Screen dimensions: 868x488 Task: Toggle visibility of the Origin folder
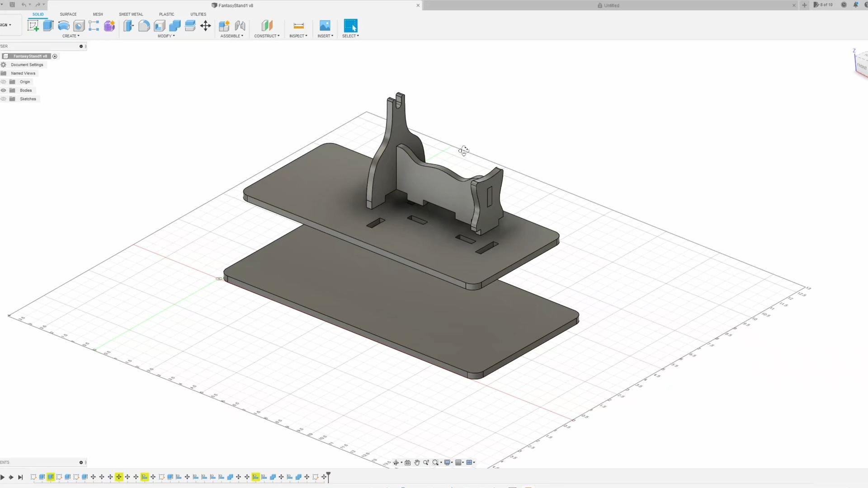pyautogui.click(x=4, y=82)
